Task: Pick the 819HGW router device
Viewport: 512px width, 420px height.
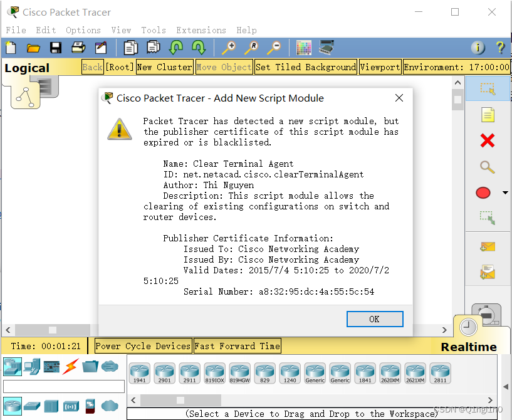Action: tap(239, 373)
